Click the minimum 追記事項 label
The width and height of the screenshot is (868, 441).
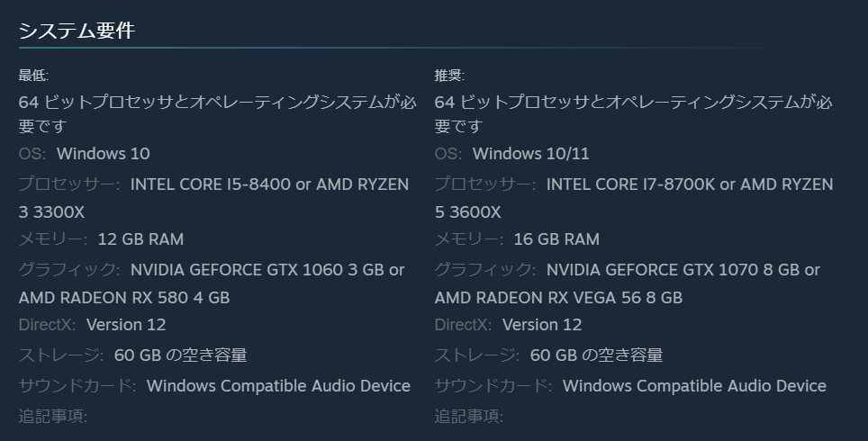53,416
